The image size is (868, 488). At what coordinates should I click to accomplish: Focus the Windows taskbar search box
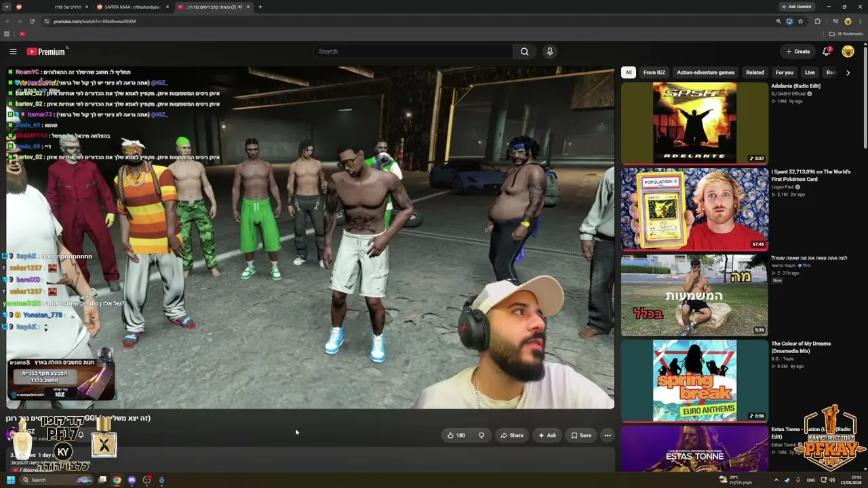pos(56,480)
